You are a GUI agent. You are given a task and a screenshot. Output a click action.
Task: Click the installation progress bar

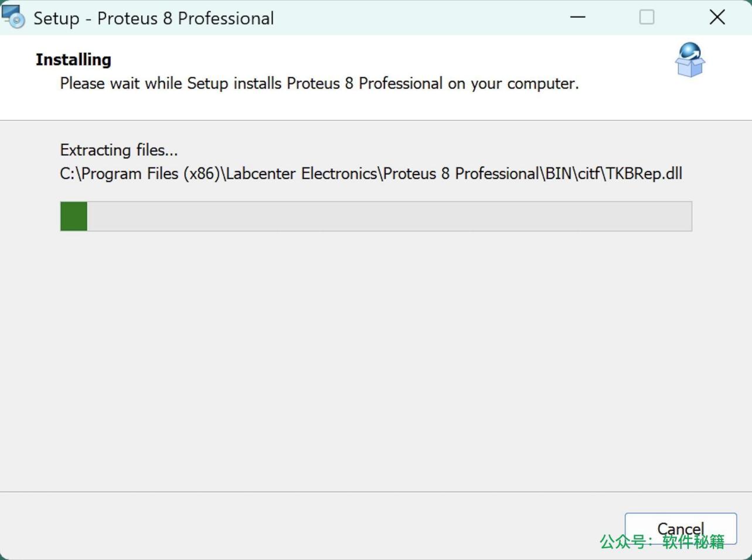click(x=376, y=216)
